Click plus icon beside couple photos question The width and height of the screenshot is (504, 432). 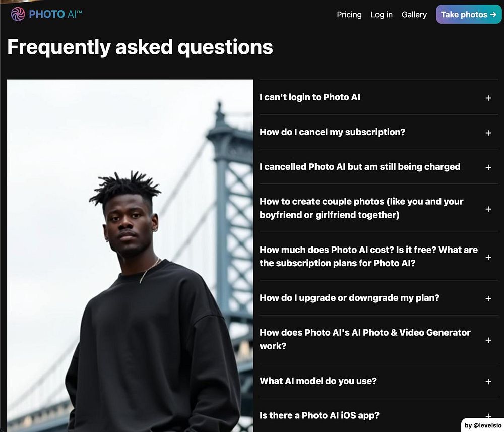click(488, 209)
